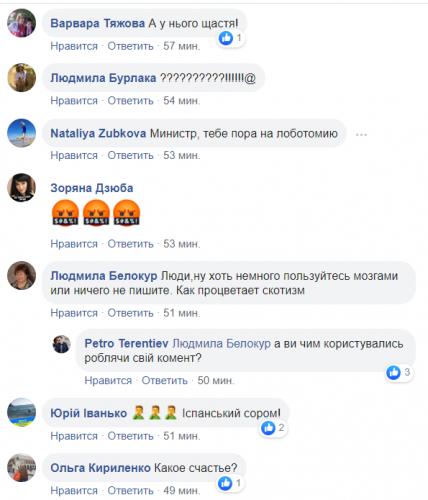Open three-dots options next to Nataliya Zubkova's comment
The width and height of the screenshot is (428, 500).
361,135
